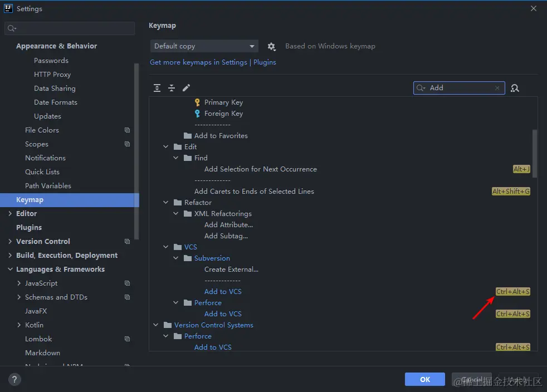Open the HTTP Proxy settings page
547x392 pixels.
tap(52, 74)
